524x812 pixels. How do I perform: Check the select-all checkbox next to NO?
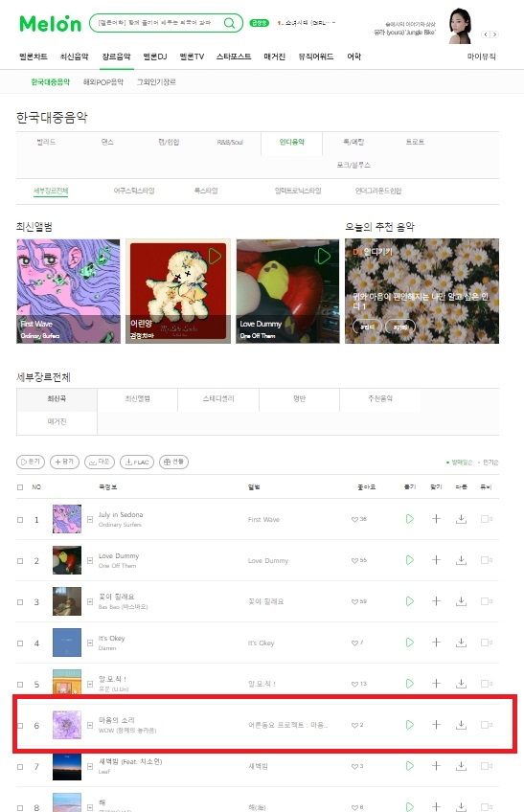(20, 487)
